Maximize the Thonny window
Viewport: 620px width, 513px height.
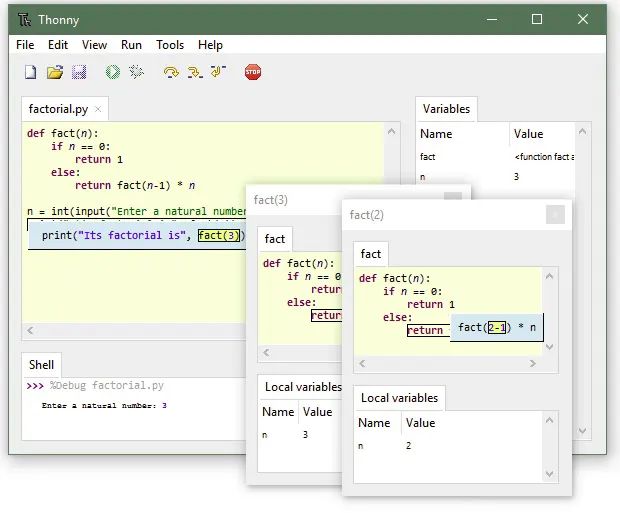(x=537, y=19)
